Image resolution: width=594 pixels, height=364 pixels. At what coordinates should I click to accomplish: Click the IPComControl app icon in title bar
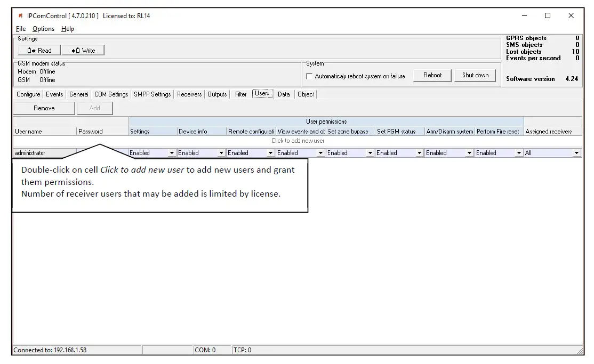(20, 16)
